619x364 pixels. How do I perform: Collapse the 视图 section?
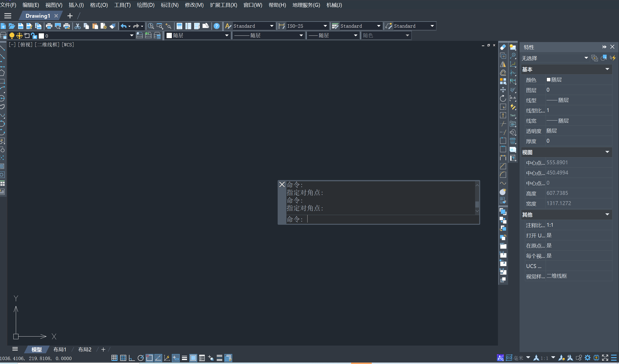(x=607, y=152)
